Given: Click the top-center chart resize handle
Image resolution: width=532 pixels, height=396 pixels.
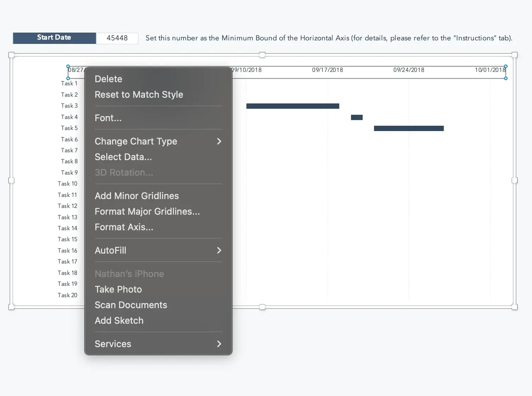Looking at the screenshot, I should click(x=262, y=55).
